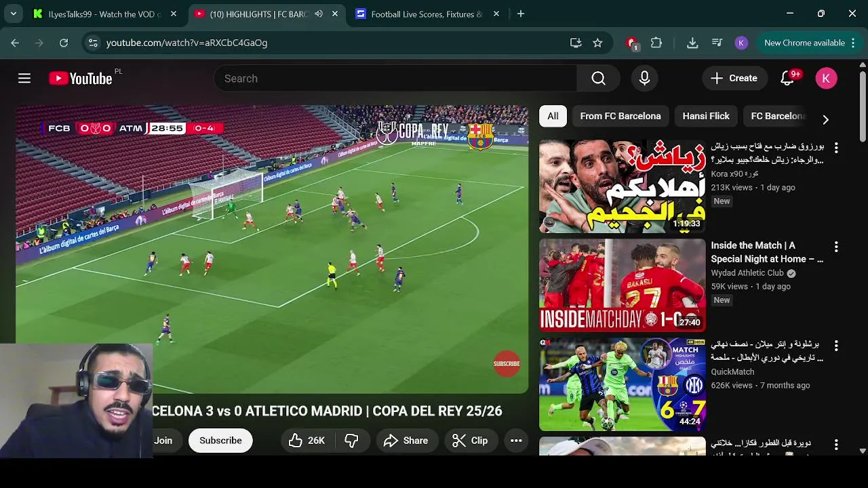Focus the YouTube search field
The height and width of the screenshot is (488, 868).
(x=395, y=79)
